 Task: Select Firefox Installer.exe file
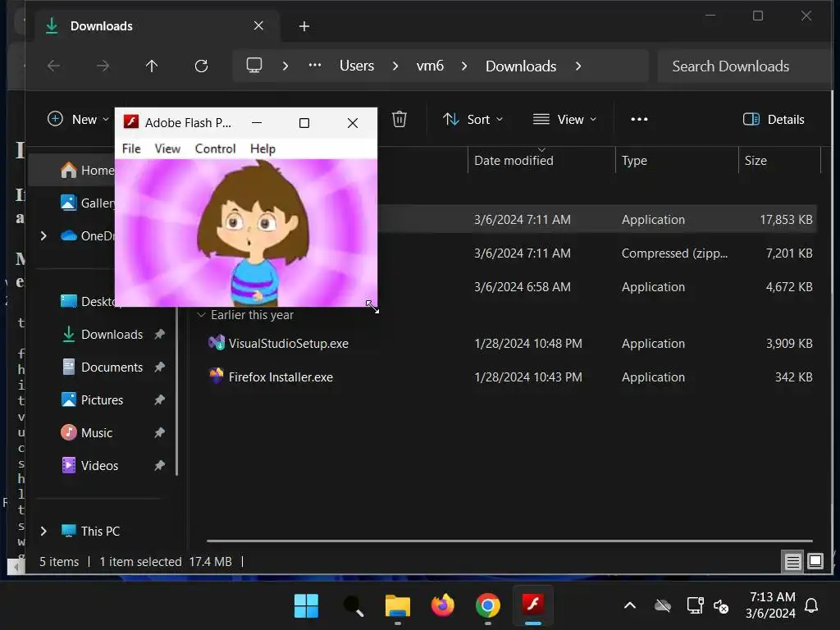281,377
